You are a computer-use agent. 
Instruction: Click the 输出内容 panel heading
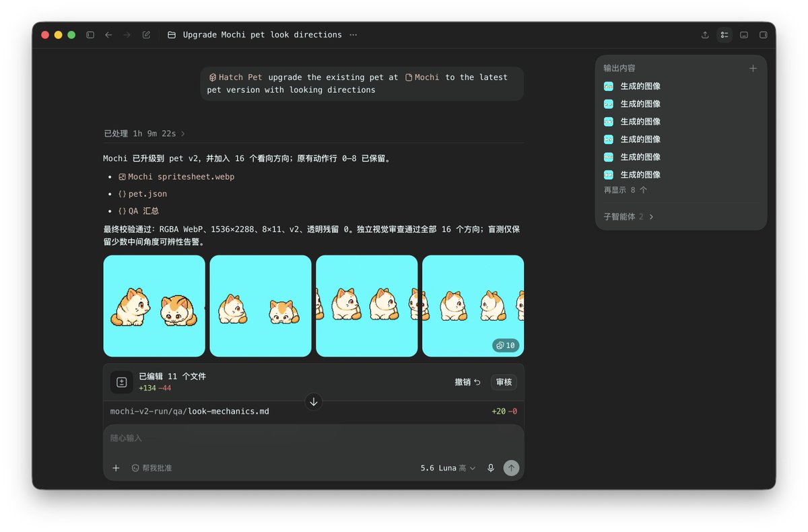coord(619,68)
